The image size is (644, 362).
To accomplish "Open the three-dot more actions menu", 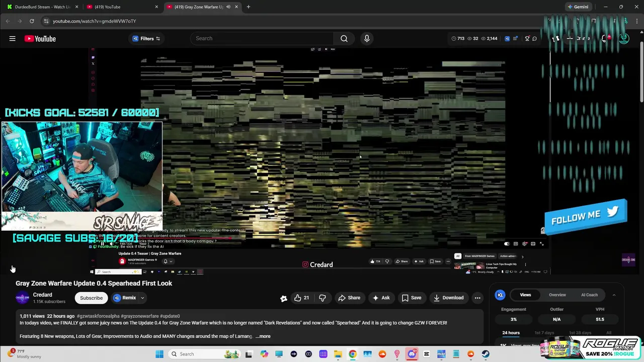I will pos(477,298).
